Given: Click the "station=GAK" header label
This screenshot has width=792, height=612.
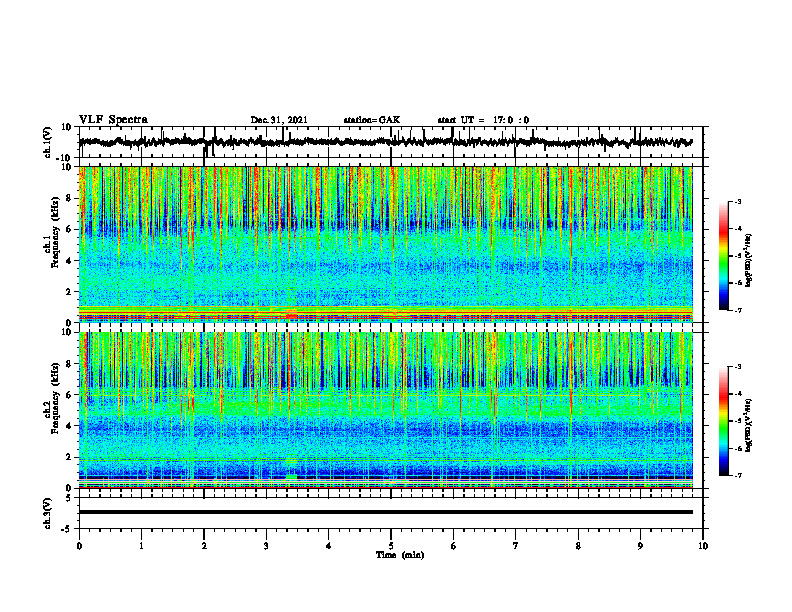Looking at the screenshot, I should (372, 120).
